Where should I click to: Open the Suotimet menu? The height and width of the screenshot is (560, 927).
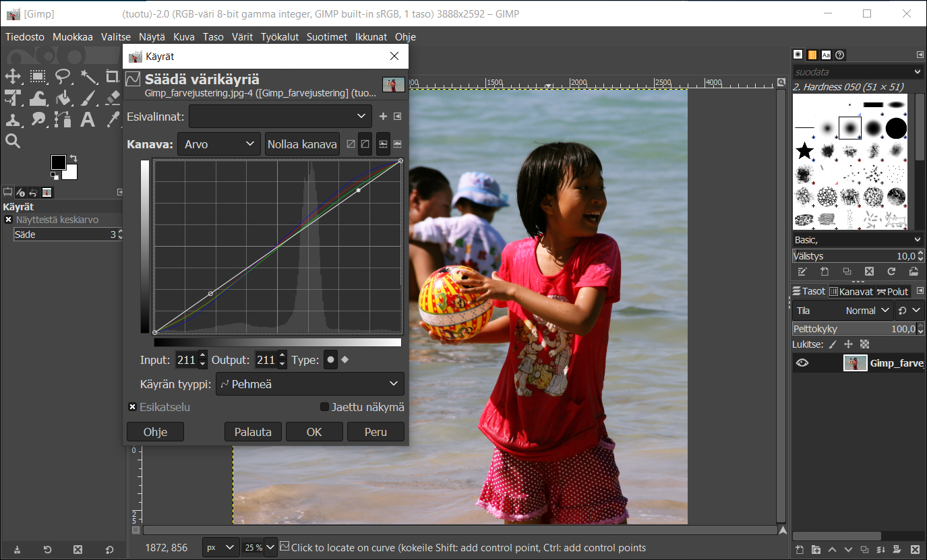327,37
